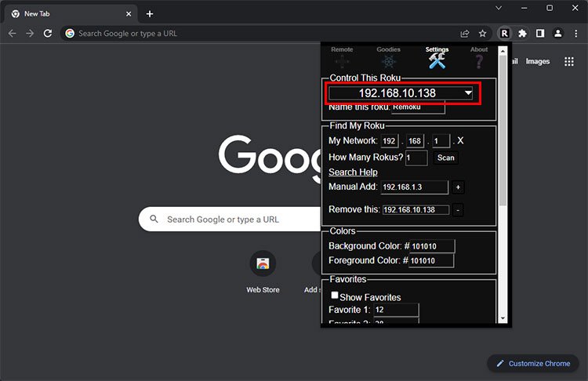
Task: Open the Chrome extensions puzzle icon
Action: 522,34
